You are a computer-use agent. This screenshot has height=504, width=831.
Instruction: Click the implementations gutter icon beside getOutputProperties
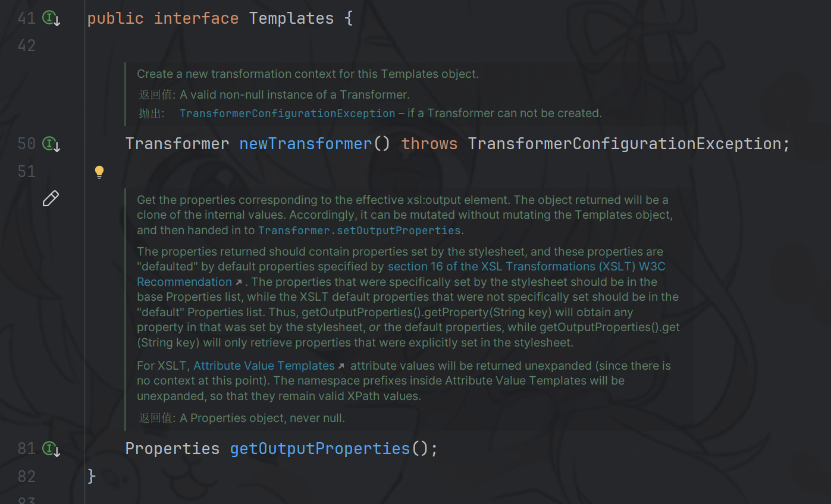coord(51,449)
